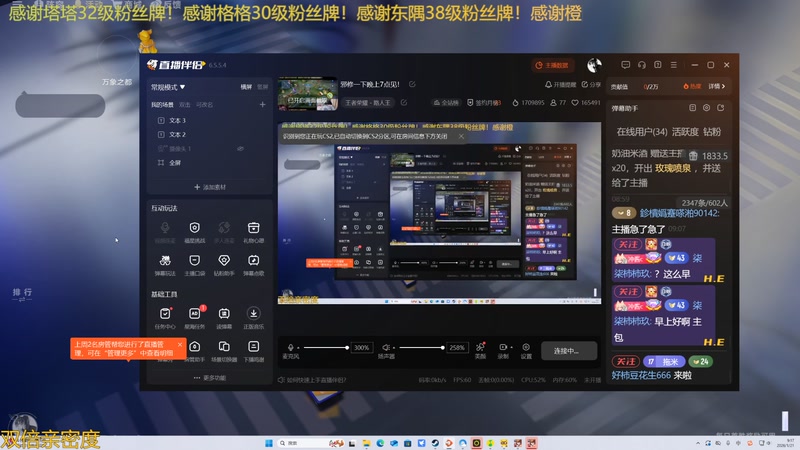Viewport: 800px width, 450px height.
Task: Pop out the danmaku helper panel
Action: 720,108
